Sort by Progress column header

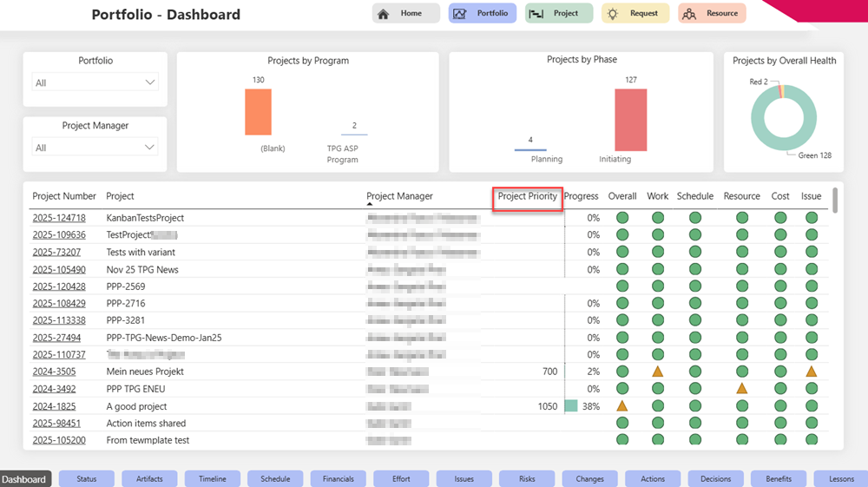pyautogui.click(x=581, y=196)
